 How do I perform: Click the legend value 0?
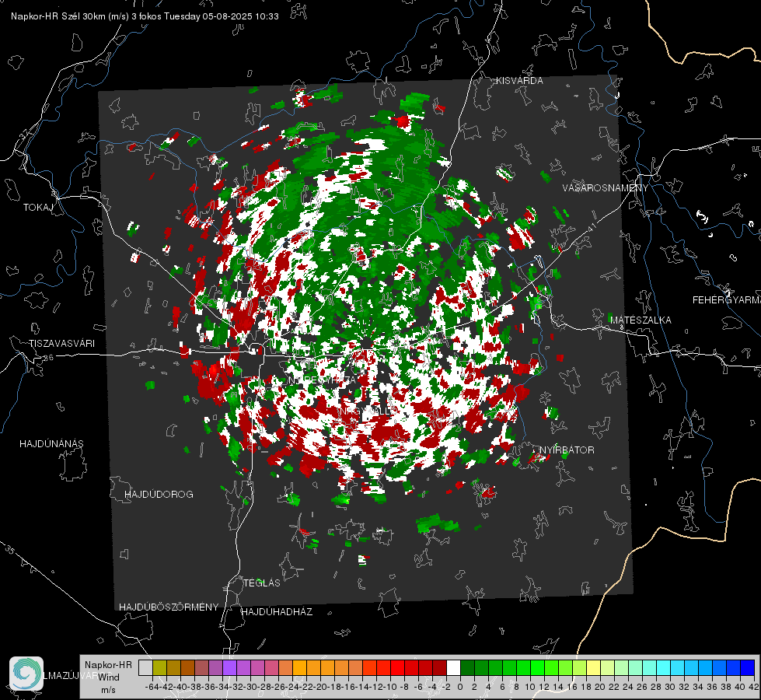(x=459, y=687)
